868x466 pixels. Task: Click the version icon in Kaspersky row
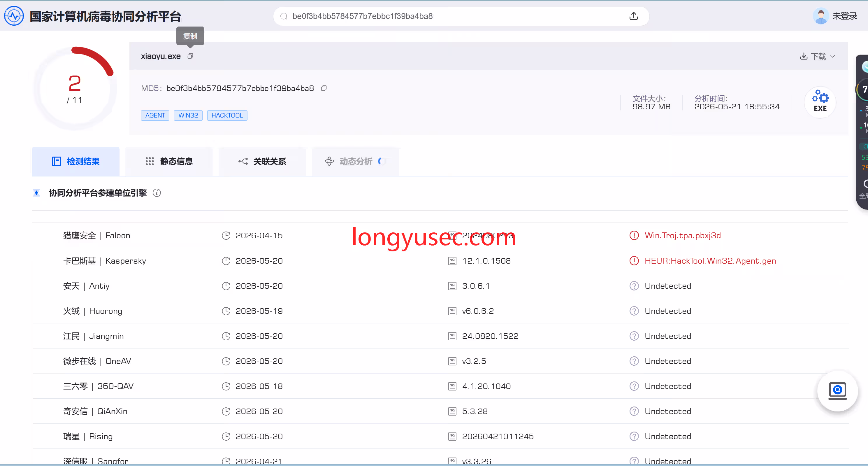pyautogui.click(x=452, y=261)
